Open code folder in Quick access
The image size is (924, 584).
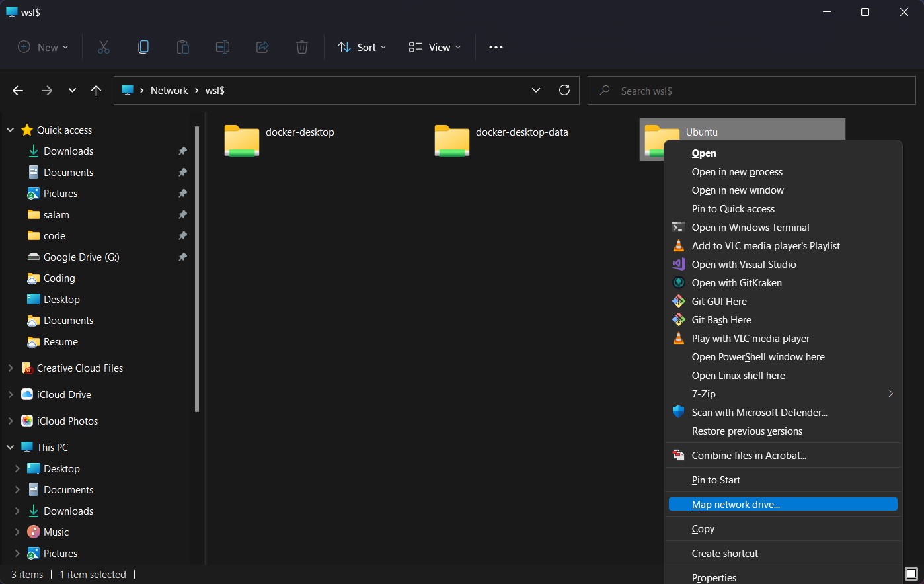tap(54, 236)
